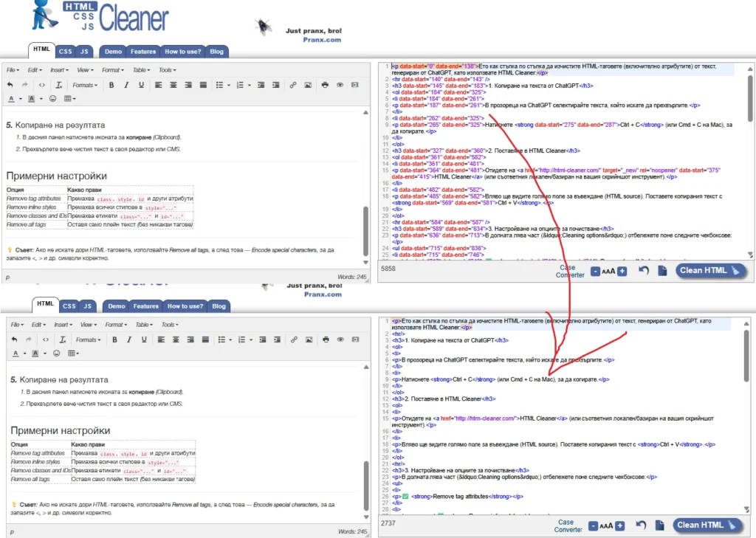Open Formats dropdown in lower editor
756x538 pixels.
(x=89, y=339)
